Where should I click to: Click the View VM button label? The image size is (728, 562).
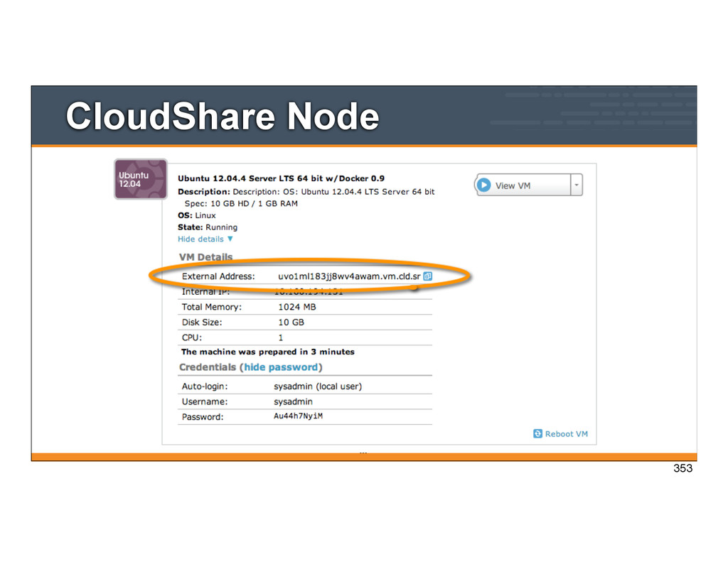click(513, 185)
